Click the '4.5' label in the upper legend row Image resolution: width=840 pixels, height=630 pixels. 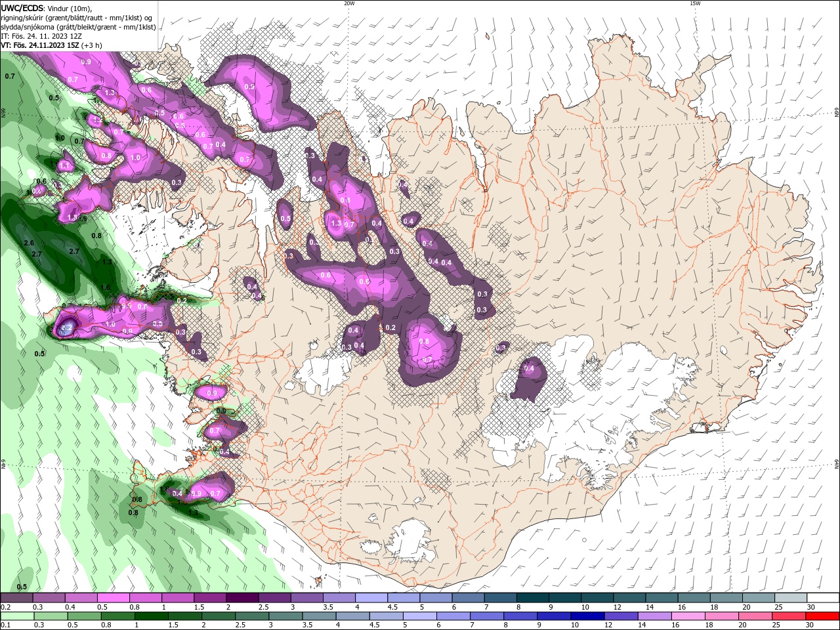coord(392,607)
